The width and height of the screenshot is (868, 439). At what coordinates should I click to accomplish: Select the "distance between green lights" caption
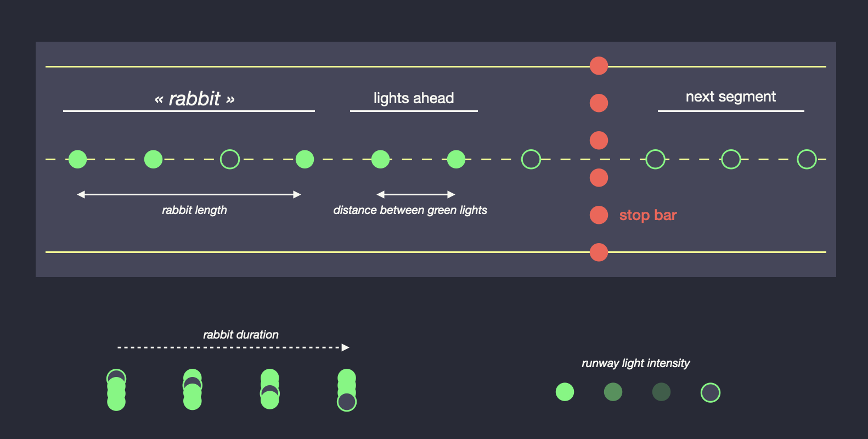[410, 210]
